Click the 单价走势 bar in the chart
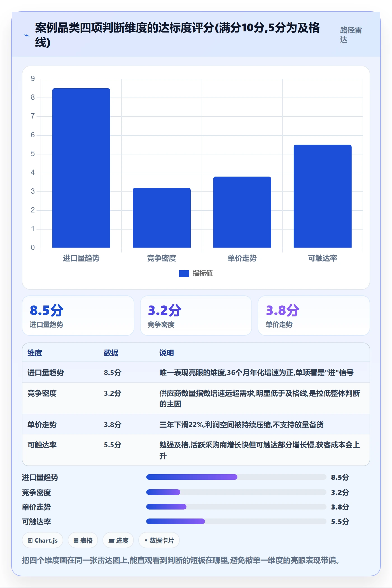The image size is (392, 588). pyautogui.click(x=242, y=212)
